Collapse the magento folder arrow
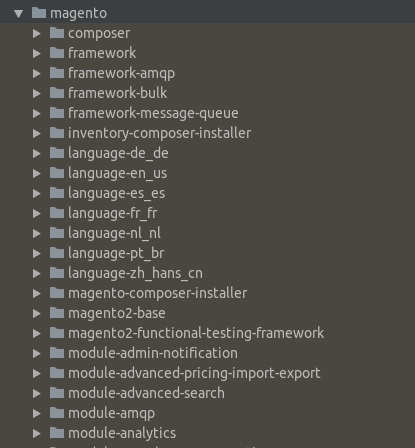Screen dimensions: 415x448 (x=19, y=14)
